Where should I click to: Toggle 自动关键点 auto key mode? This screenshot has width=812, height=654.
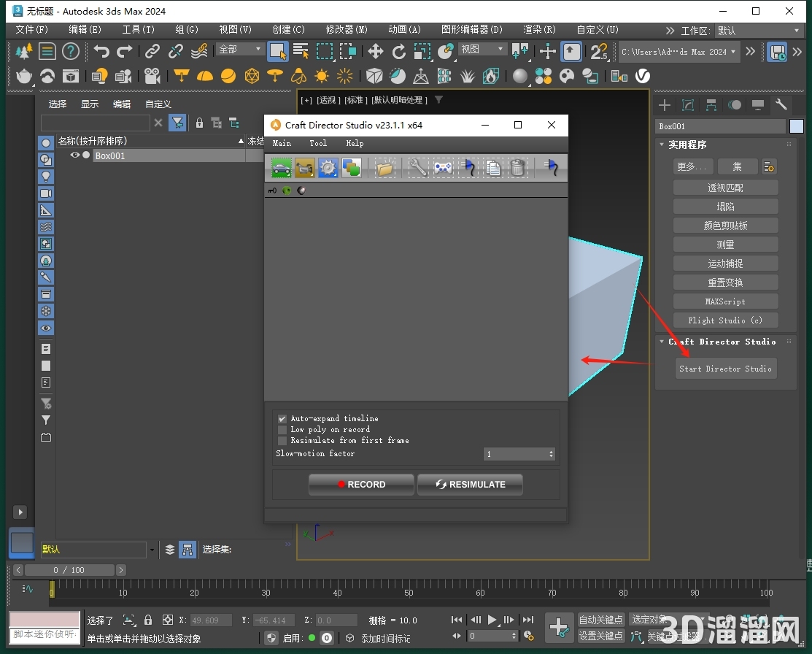pyautogui.click(x=600, y=620)
